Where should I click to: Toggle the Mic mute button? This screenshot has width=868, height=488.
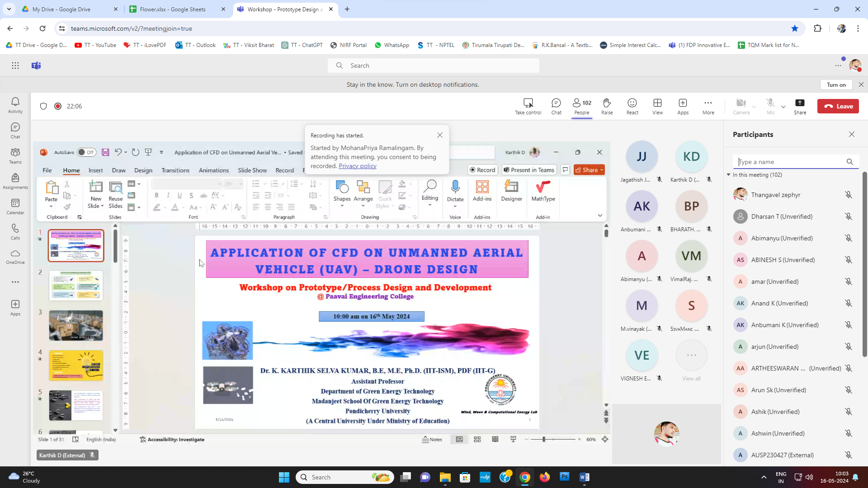point(770,106)
